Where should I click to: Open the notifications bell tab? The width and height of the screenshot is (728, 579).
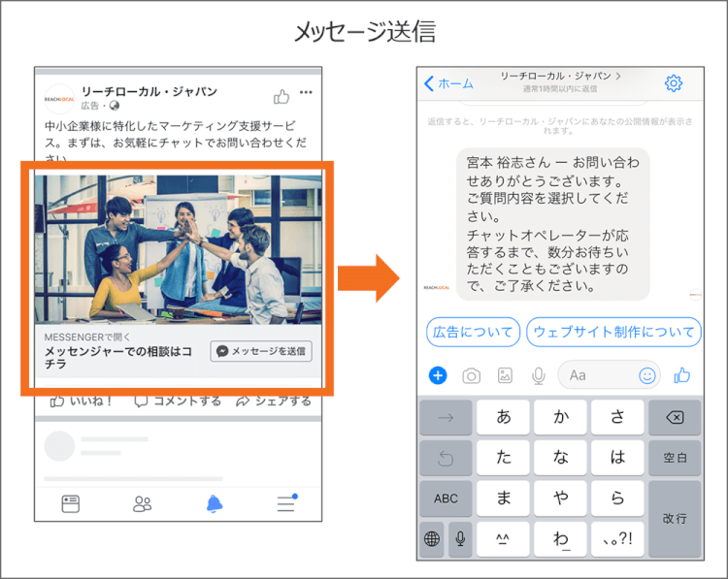[x=215, y=504]
